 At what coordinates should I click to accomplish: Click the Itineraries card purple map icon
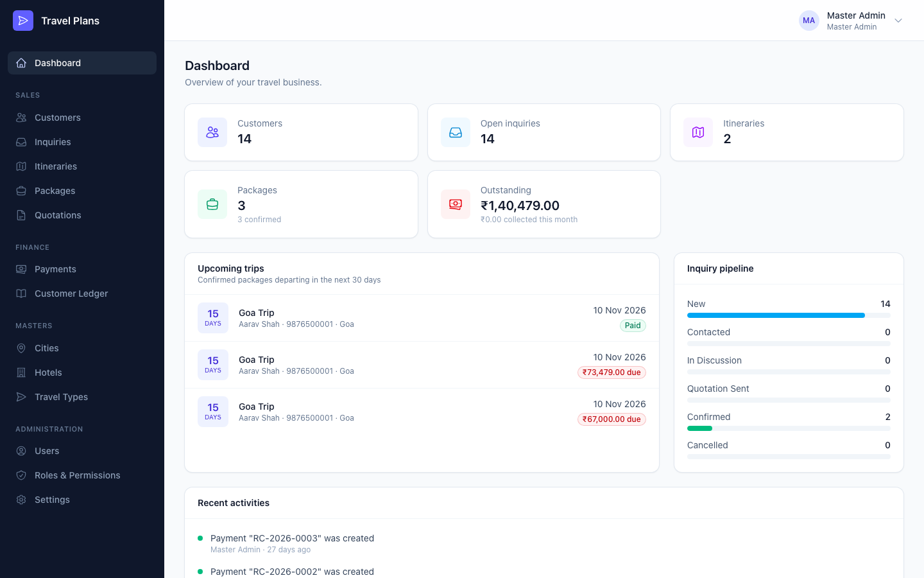pyautogui.click(x=698, y=132)
